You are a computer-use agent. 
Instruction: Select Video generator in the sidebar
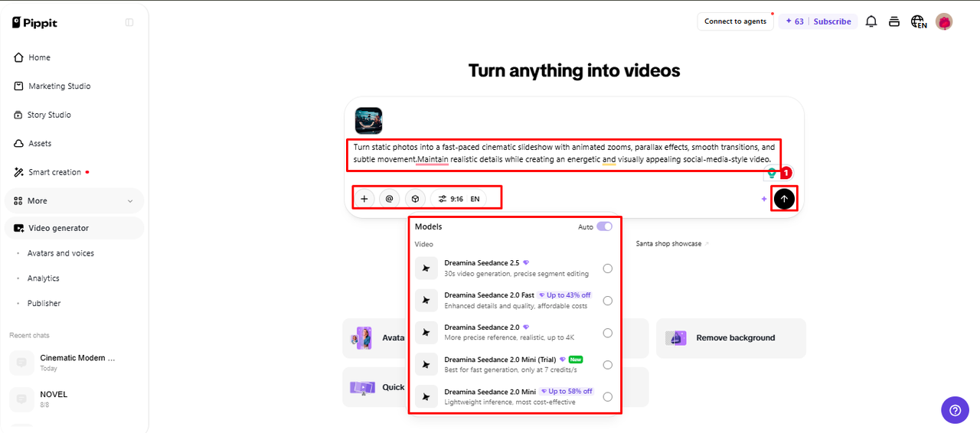[x=74, y=228]
